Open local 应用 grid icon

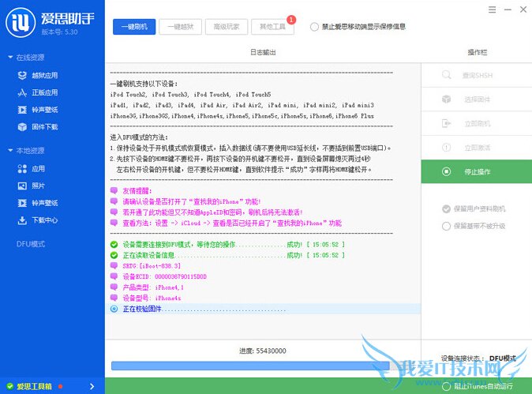click(22, 169)
